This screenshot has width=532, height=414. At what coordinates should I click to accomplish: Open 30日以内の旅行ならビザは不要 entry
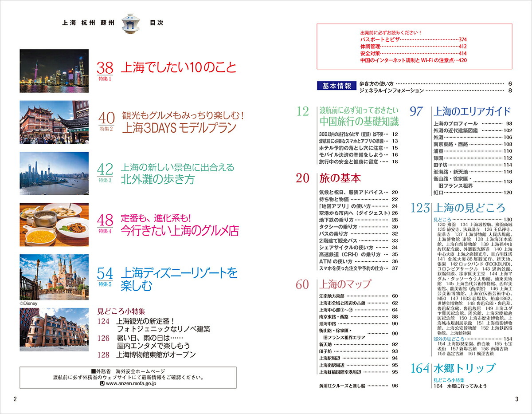click(x=358, y=134)
